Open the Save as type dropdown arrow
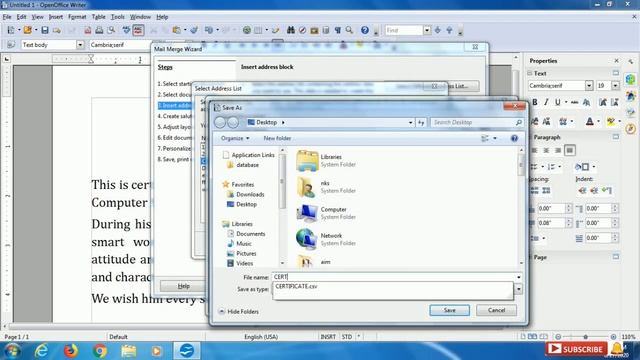The height and width of the screenshot is (360, 640). (518, 289)
